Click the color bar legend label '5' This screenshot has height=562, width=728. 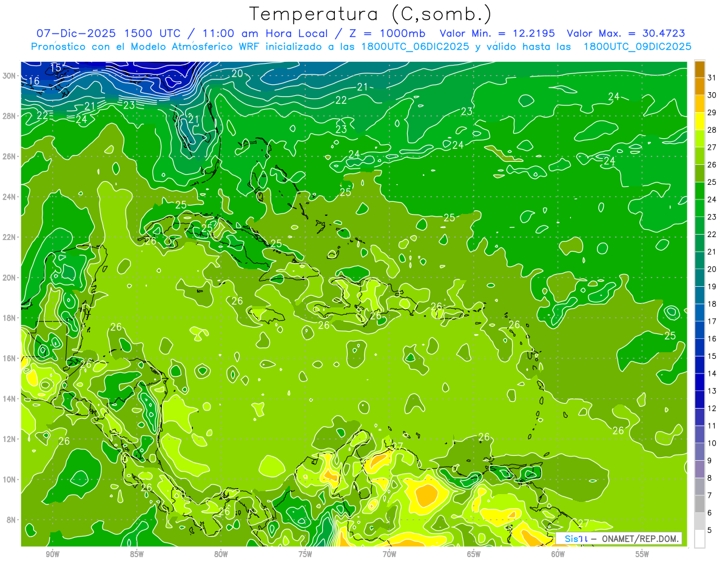710,530
